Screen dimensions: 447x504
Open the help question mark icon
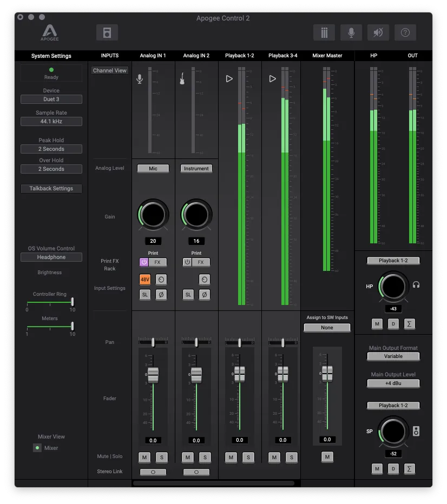[405, 32]
